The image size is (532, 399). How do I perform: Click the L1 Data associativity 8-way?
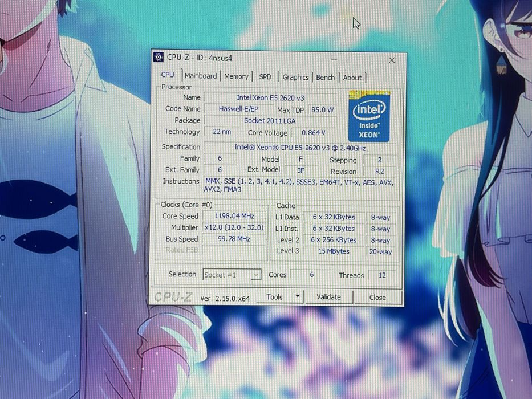click(380, 218)
